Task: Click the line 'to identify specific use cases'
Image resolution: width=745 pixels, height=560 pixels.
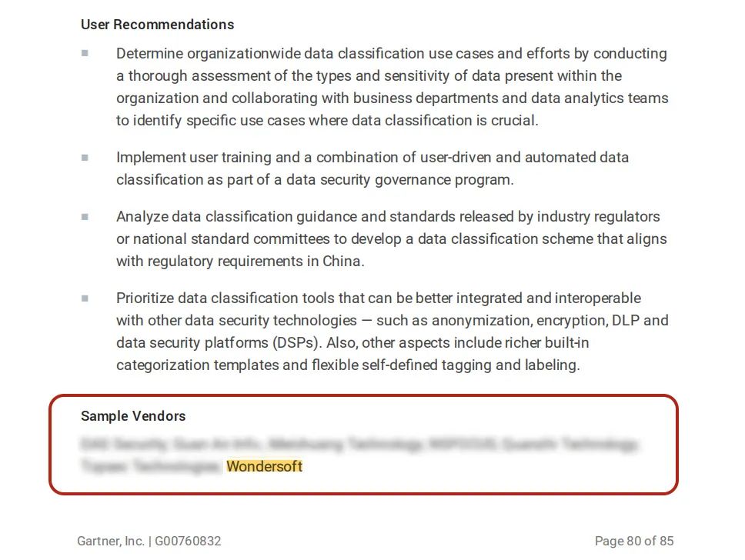Action: 327,121
